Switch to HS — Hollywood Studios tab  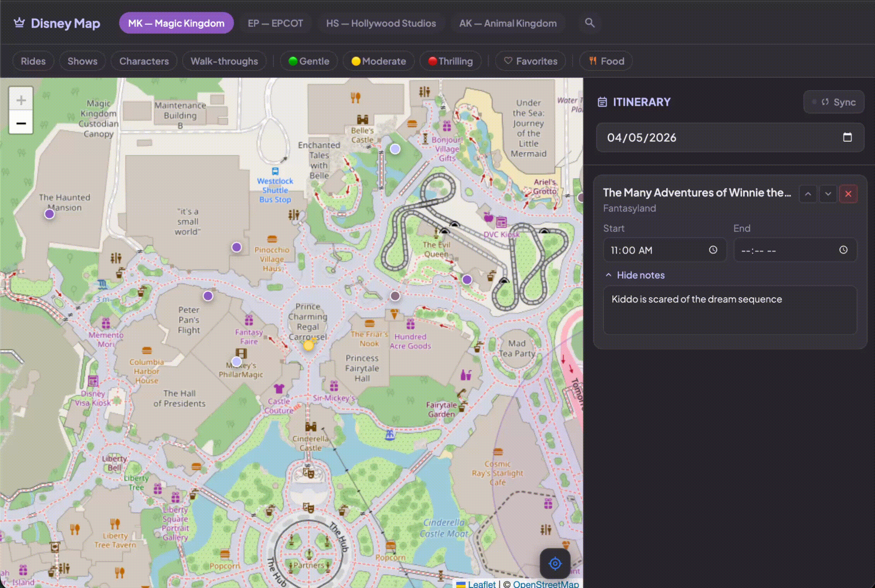point(381,23)
